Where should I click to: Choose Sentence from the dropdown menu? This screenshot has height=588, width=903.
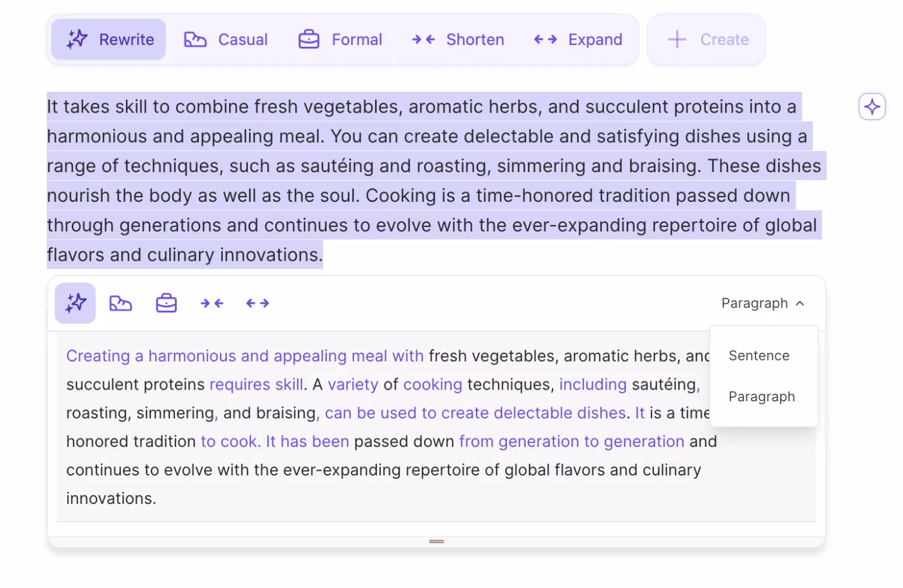point(759,356)
